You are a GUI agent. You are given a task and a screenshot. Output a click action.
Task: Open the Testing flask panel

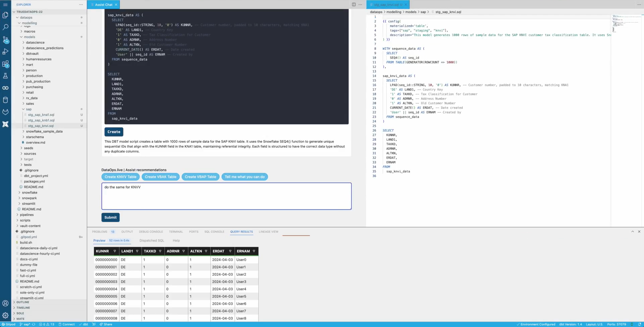tap(5, 76)
